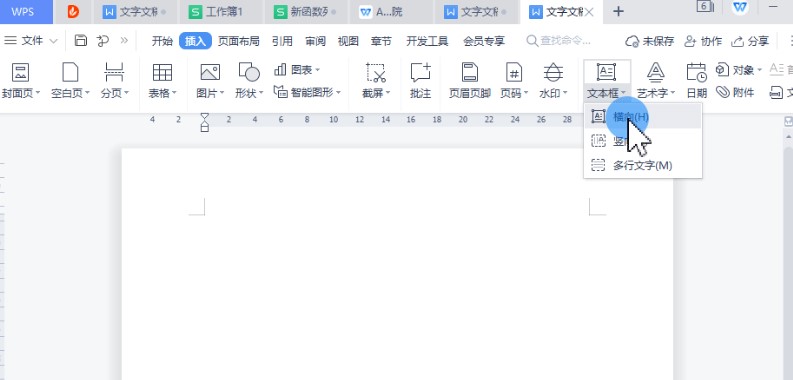Open the 开发工具 (Developer) tab

[427, 41]
